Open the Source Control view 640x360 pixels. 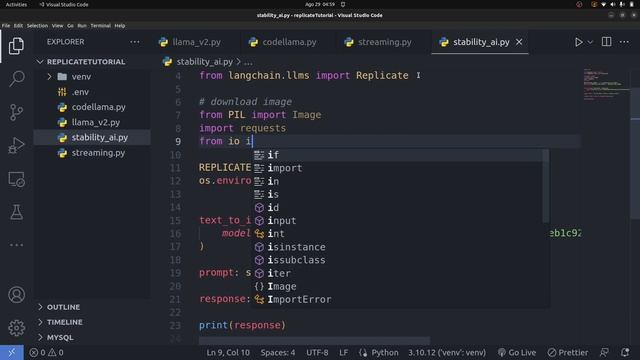[16, 112]
